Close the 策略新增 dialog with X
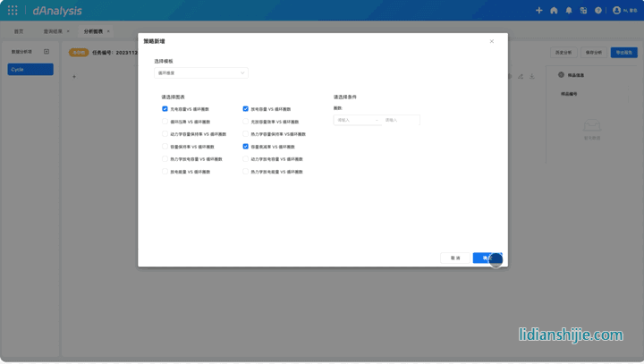This screenshot has width=644, height=364. click(x=491, y=41)
